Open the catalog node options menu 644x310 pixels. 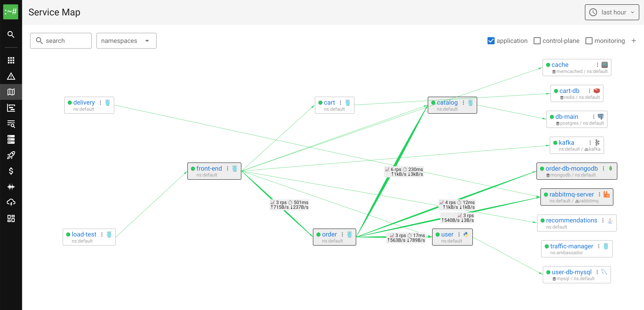point(464,102)
